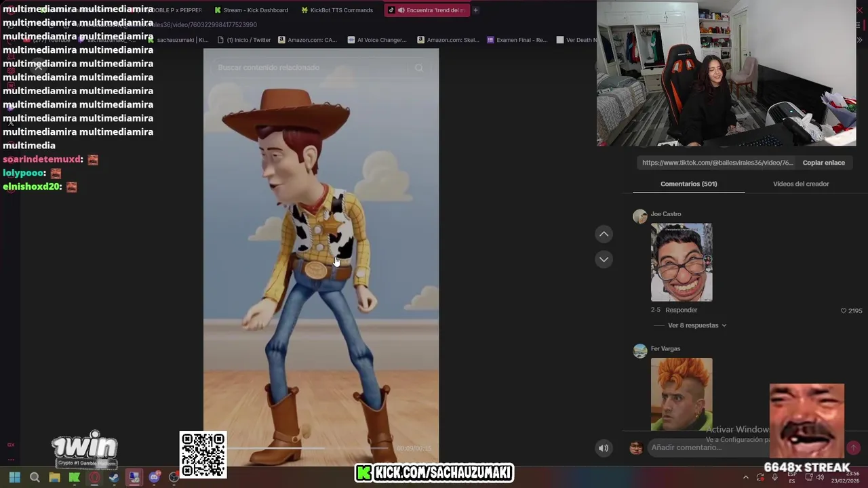Click the Añadir comentario input field
This screenshot has width=868, height=488.
pos(743,447)
